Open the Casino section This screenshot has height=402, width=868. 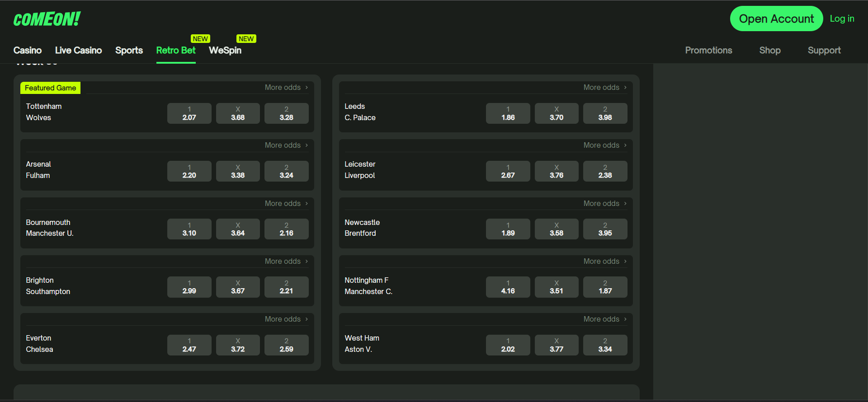click(x=28, y=50)
